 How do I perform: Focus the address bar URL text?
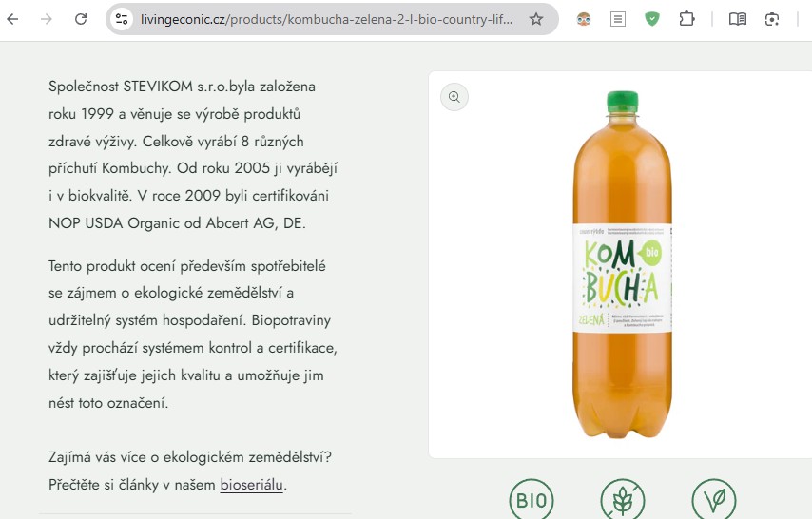pyautogui.click(x=326, y=19)
